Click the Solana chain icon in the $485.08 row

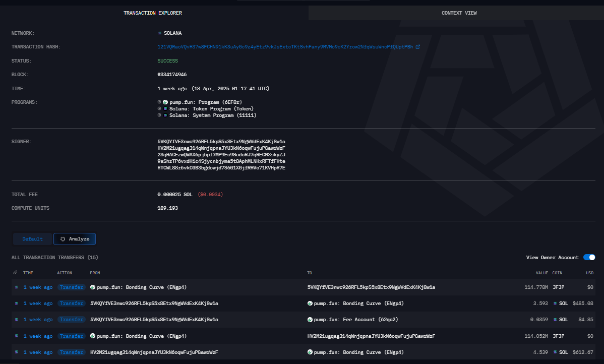pos(16,304)
